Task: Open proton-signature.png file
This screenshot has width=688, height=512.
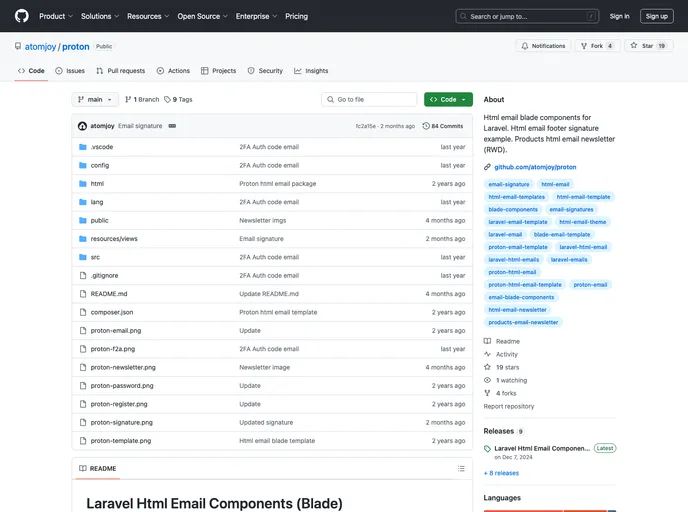Action: click(122, 422)
